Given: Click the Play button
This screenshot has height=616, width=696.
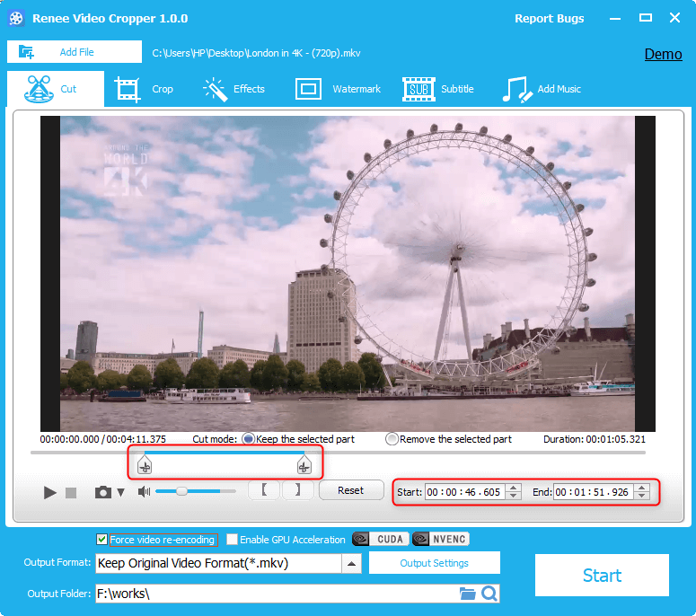Looking at the screenshot, I should coord(49,492).
